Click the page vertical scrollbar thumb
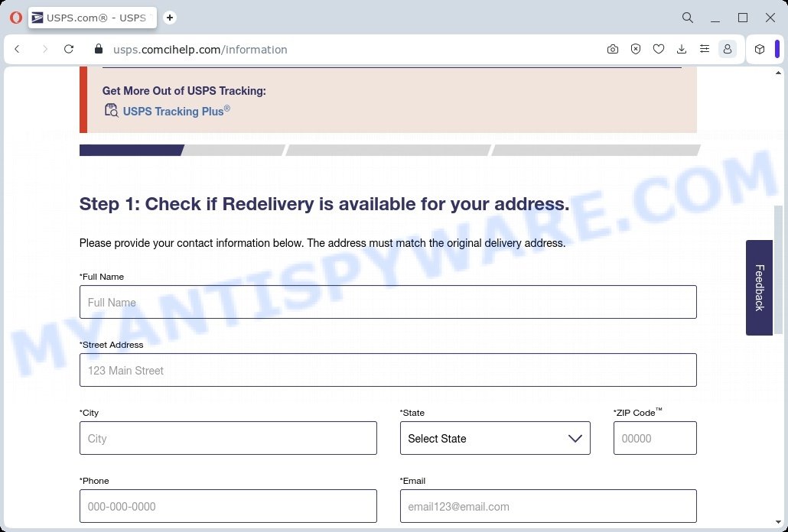788x532 pixels. 779,270
